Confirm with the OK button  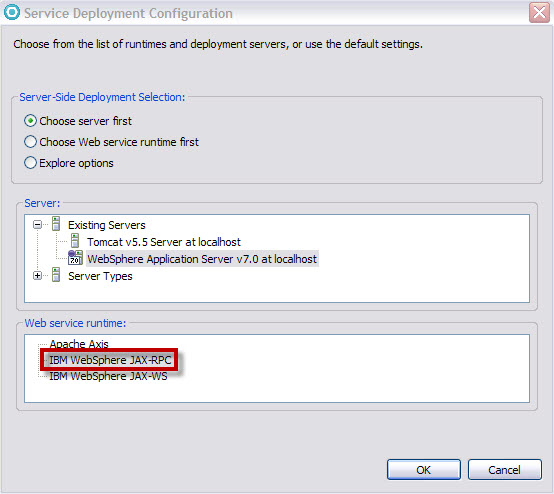(424, 470)
